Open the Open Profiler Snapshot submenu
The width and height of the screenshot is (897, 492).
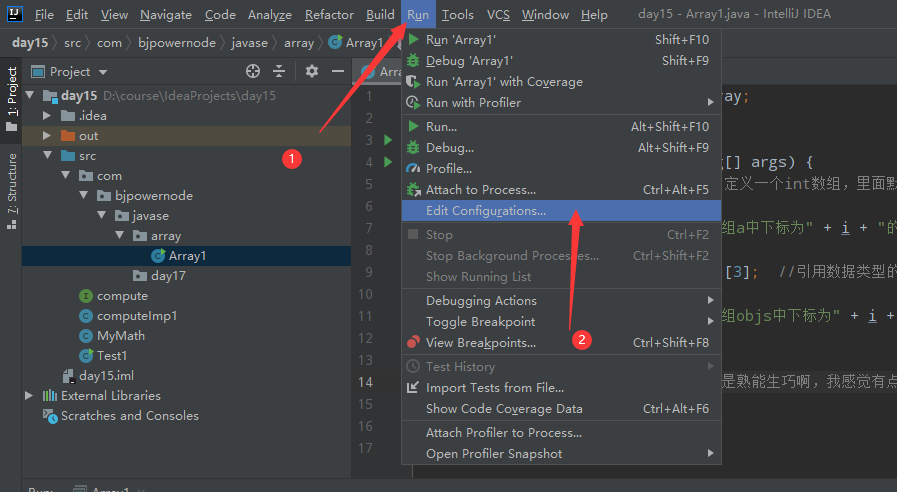tap(561, 454)
